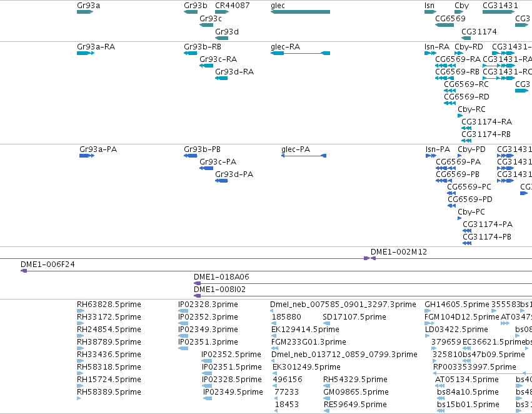Select the Gr93d gene feature
Screen dimensions: 532x414
coord(221,38)
